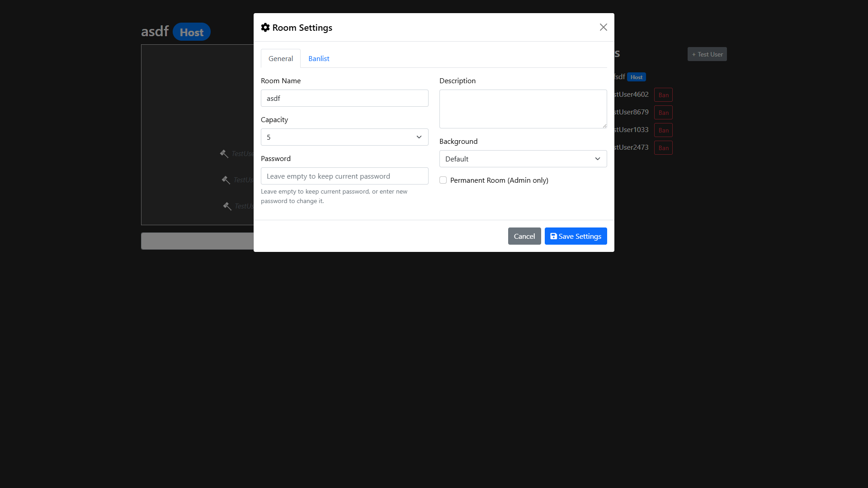Click Ban next to TestUser2473

coord(663,148)
